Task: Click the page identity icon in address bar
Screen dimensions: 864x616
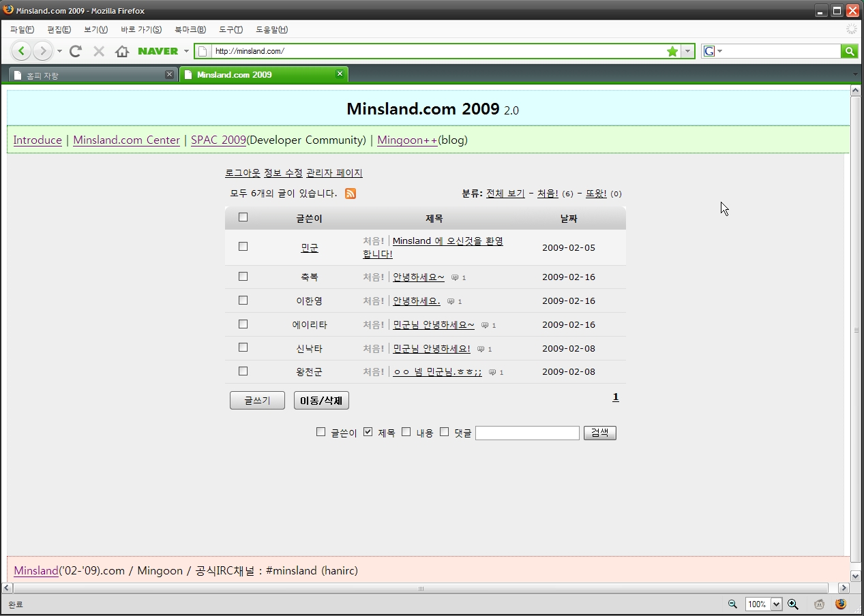Action: click(203, 51)
